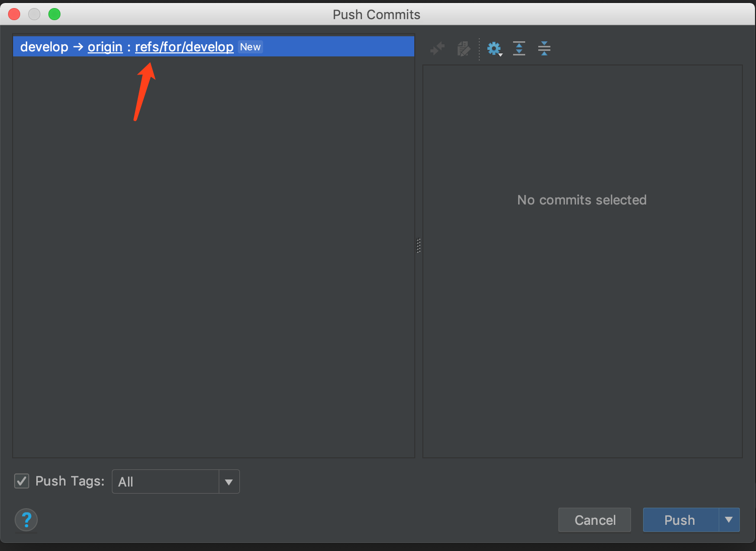The image size is (756, 551).
Task: Edit the refs/for/develop target branch link
Action: pos(184,46)
